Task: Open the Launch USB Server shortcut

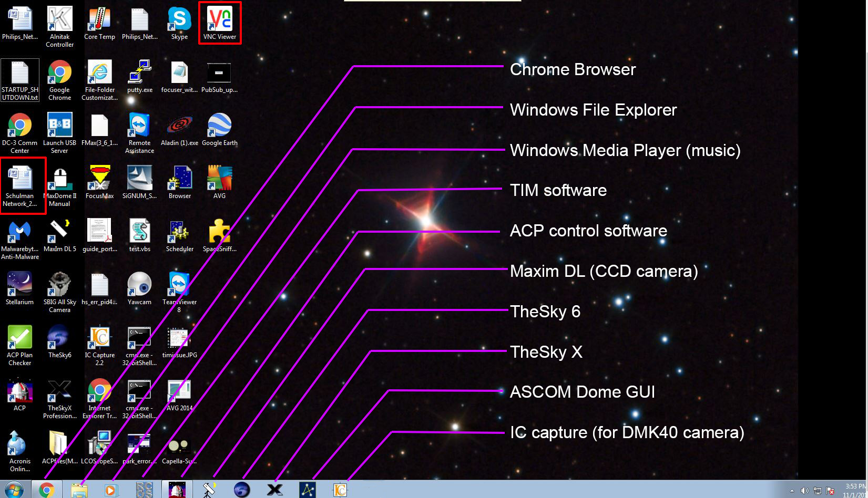Action: pyautogui.click(x=59, y=133)
